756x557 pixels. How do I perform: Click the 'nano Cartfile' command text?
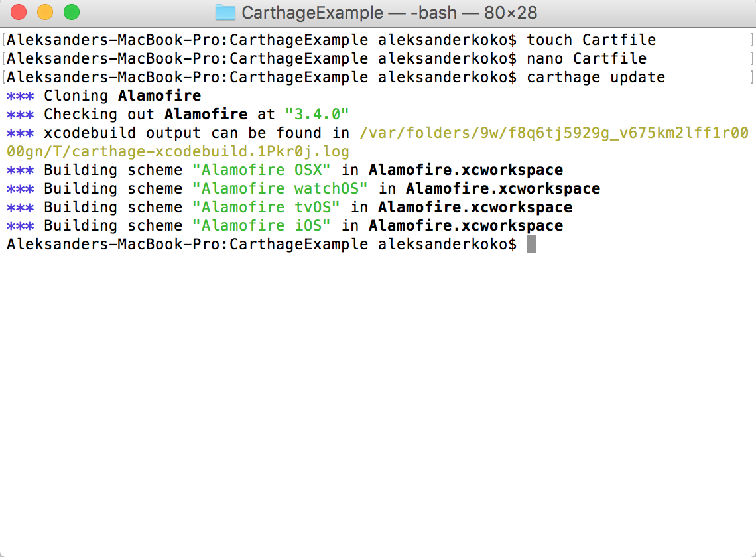[x=586, y=59]
